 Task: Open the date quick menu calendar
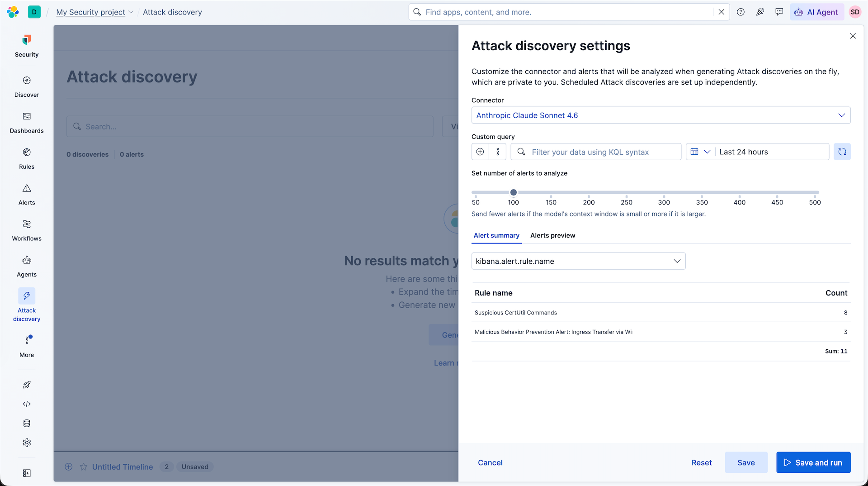click(x=700, y=152)
